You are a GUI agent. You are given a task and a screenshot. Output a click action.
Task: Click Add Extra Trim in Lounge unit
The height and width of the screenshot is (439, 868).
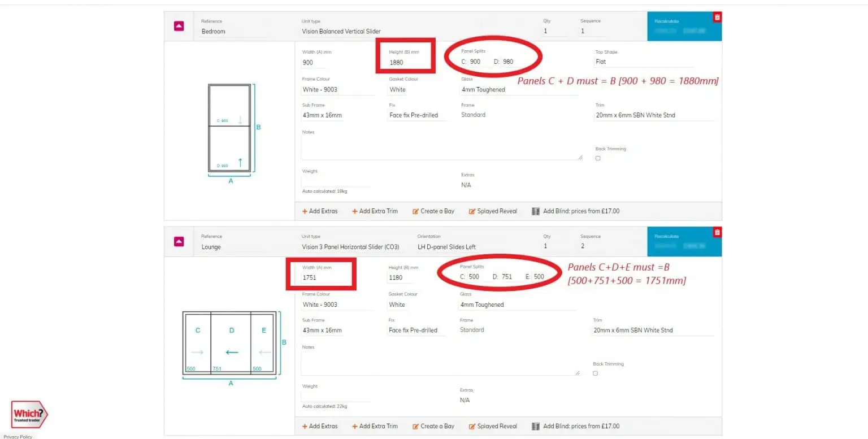[x=375, y=427]
